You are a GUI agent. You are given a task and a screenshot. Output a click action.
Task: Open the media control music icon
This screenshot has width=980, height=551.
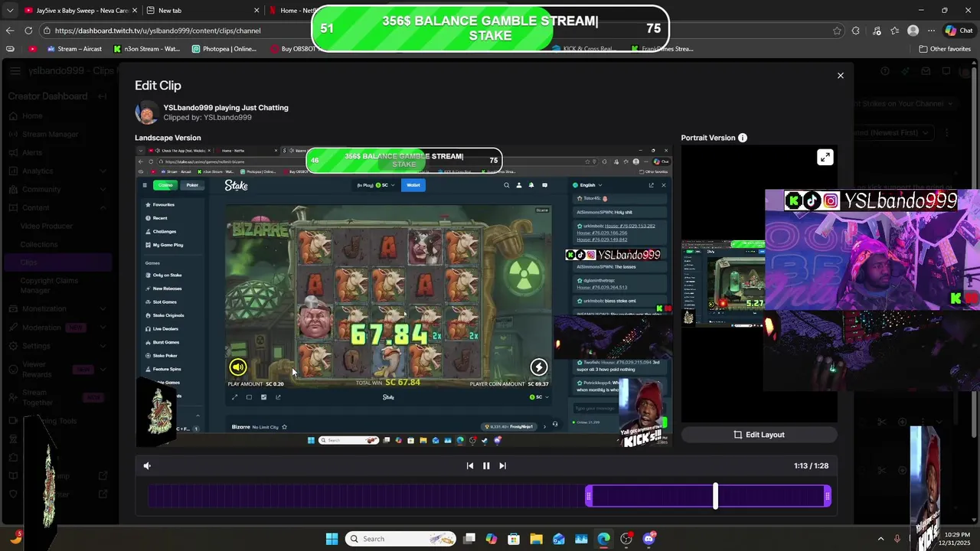tap(876, 31)
